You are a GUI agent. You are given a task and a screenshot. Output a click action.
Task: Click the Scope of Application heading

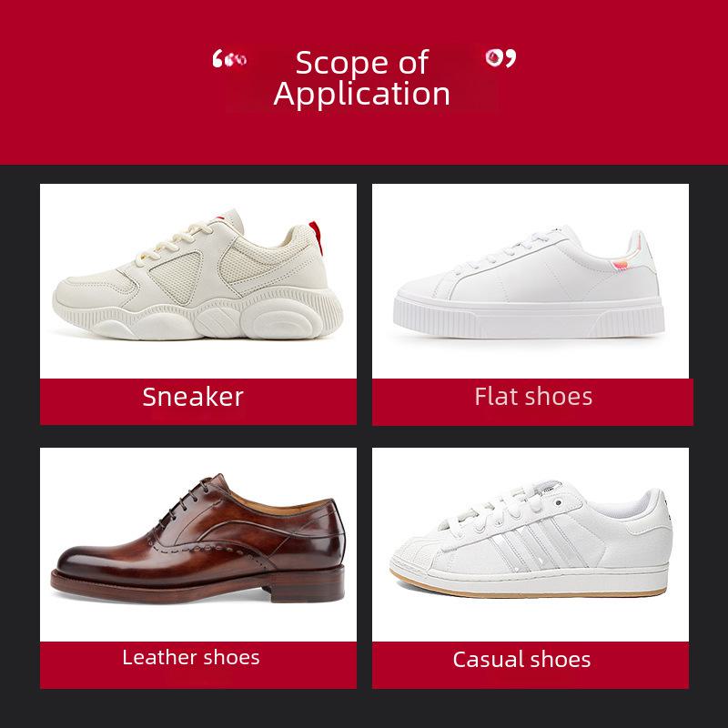pos(361,78)
